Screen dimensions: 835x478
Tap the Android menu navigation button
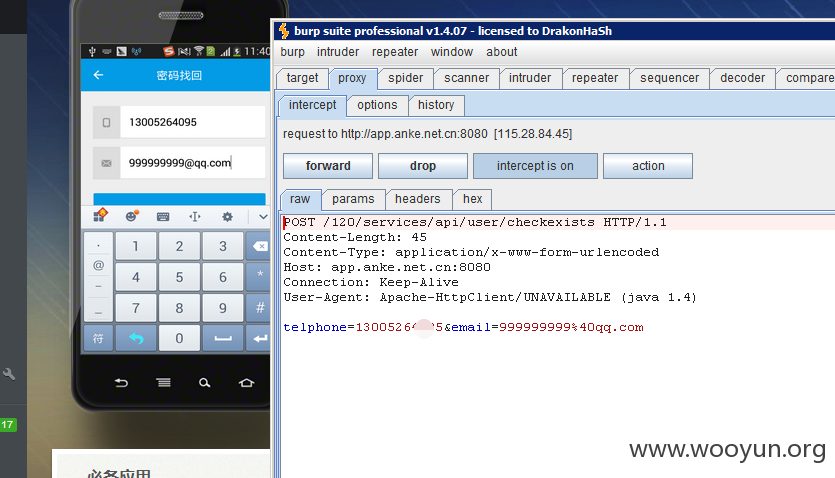(163, 382)
